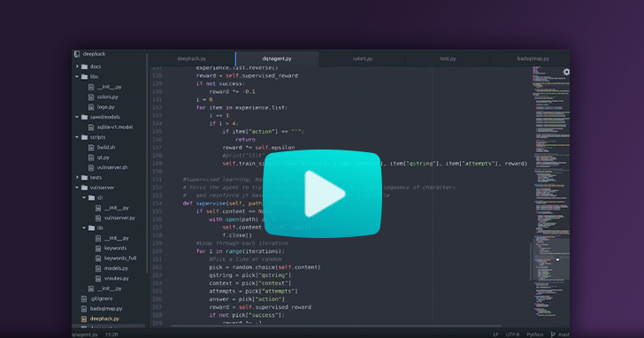Click file icon beside models.py
644x338 pixels.
(x=98, y=268)
